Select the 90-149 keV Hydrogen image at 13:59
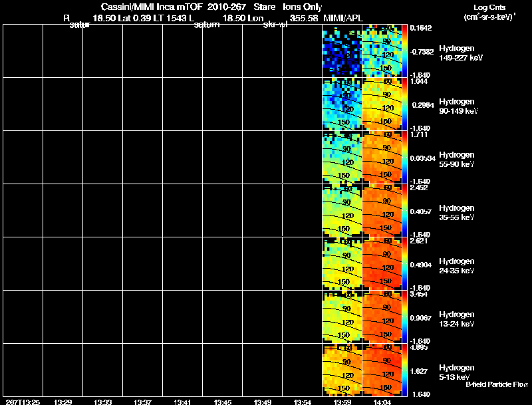 tap(342, 104)
